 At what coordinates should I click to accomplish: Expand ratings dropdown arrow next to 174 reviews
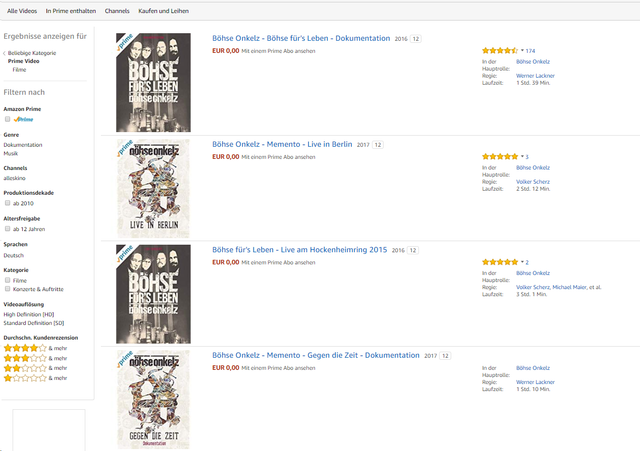521,50
